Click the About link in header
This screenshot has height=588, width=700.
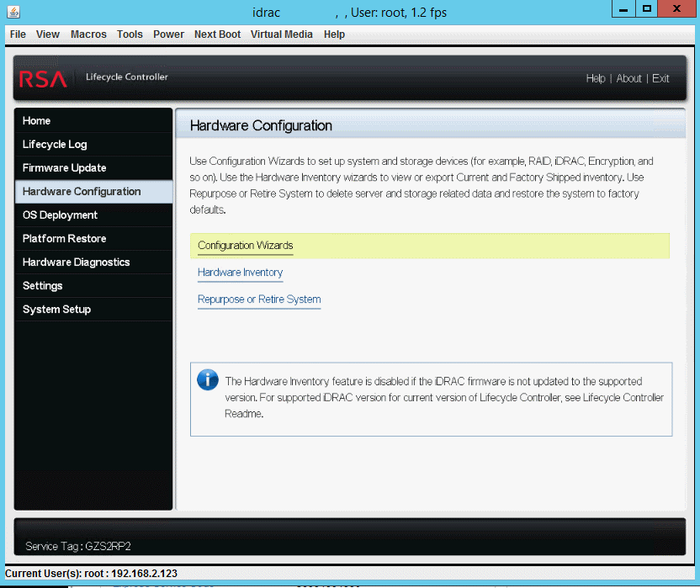click(628, 78)
